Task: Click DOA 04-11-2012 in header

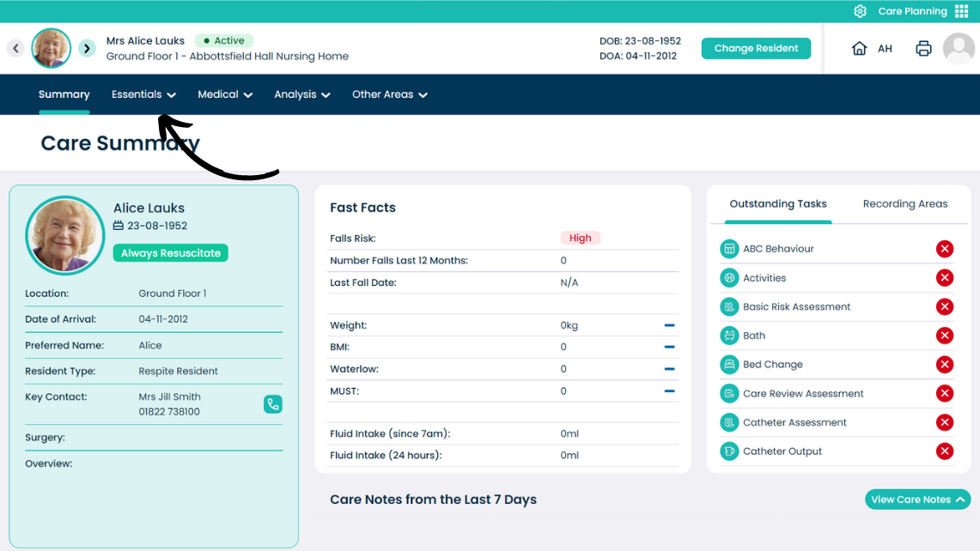Action: click(637, 57)
